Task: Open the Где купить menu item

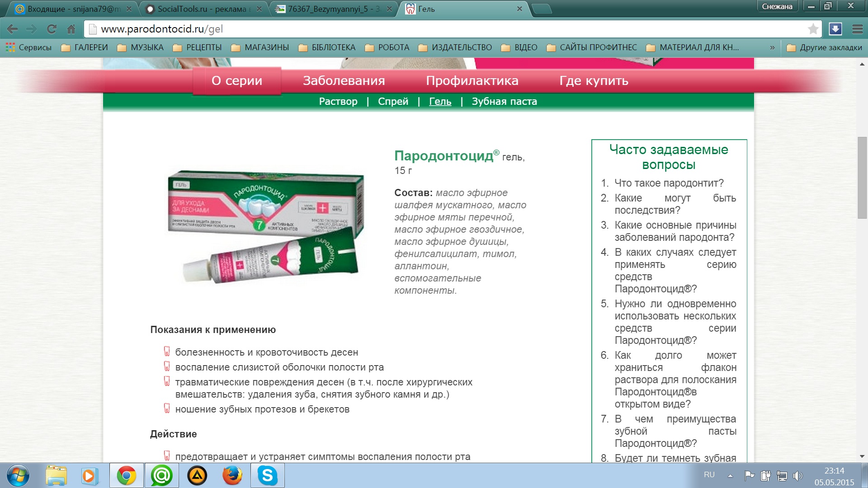Action: pyautogui.click(x=594, y=80)
